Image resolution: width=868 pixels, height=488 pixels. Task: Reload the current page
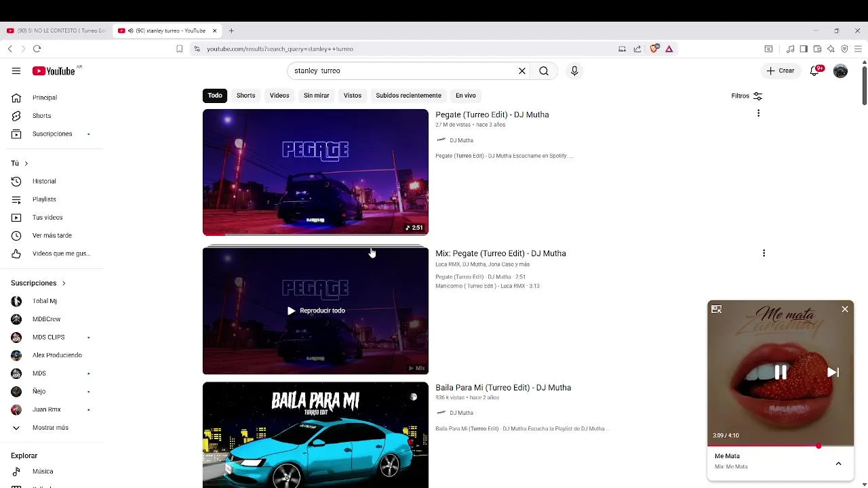[x=37, y=49]
